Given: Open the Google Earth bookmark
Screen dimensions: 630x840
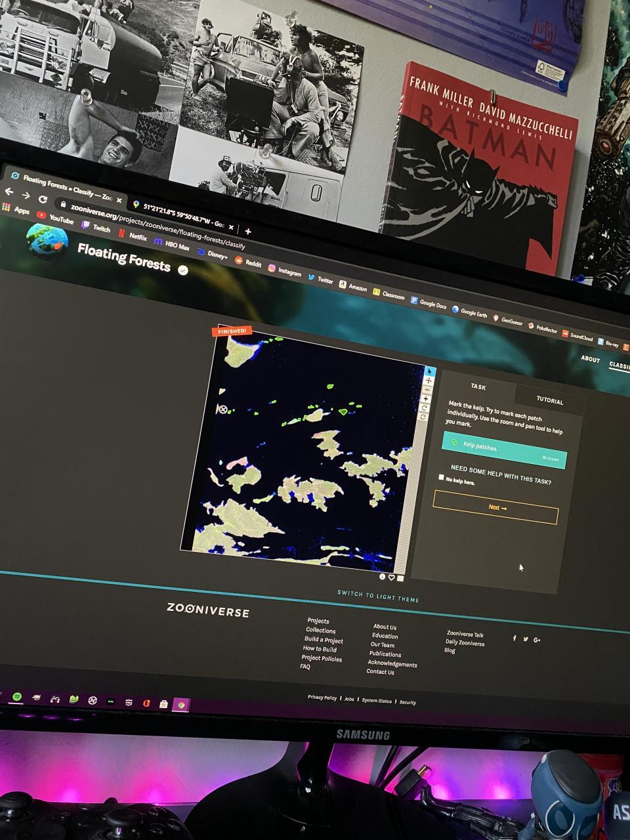Looking at the screenshot, I should point(470,311).
